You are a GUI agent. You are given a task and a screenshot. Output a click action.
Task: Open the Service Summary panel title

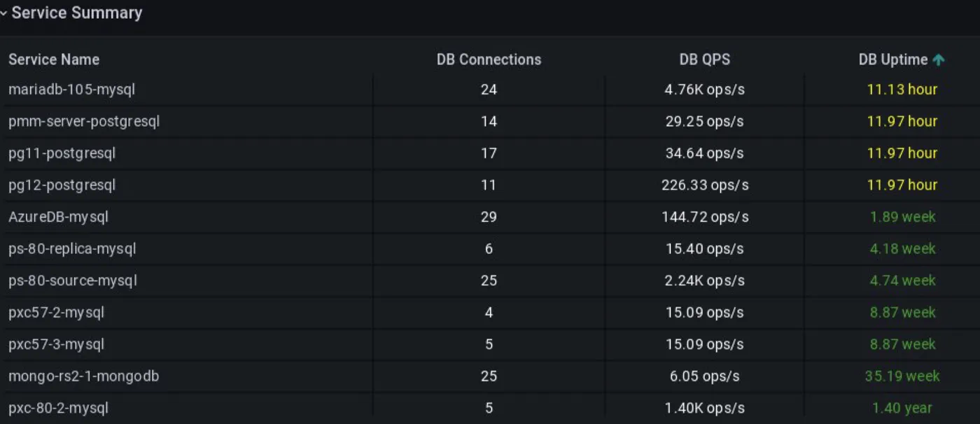click(x=77, y=13)
